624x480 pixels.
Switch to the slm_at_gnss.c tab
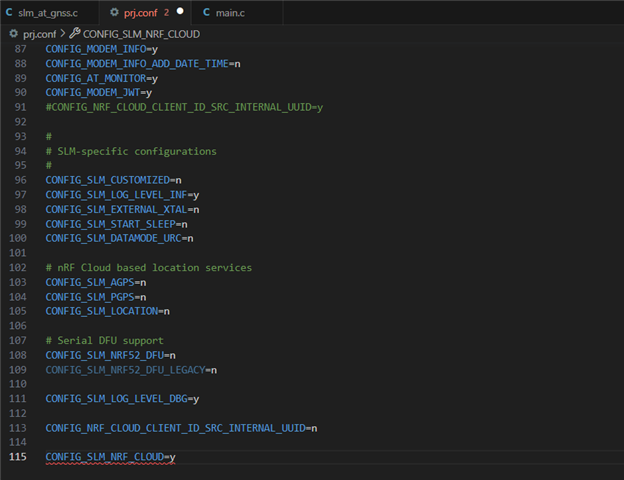tap(48, 13)
